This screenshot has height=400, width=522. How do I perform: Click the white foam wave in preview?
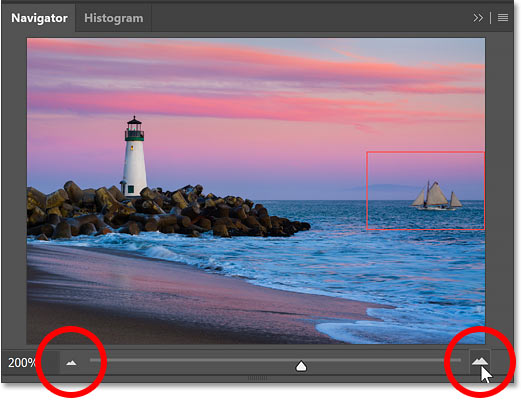pyautogui.click(x=400, y=328)
